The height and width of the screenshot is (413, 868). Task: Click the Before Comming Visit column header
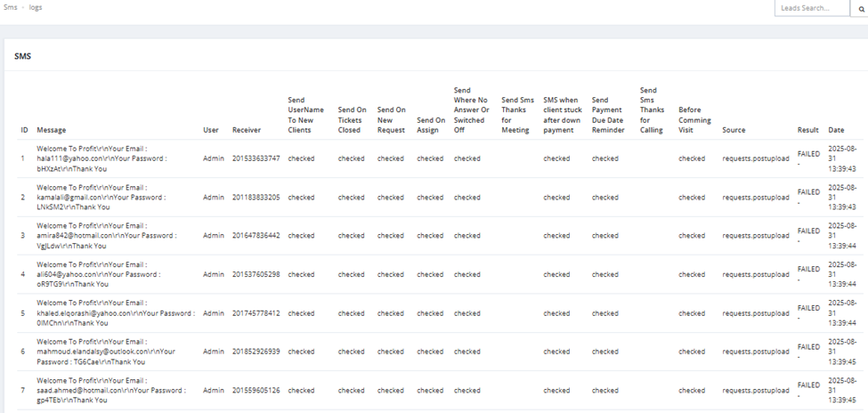point(694,120)
